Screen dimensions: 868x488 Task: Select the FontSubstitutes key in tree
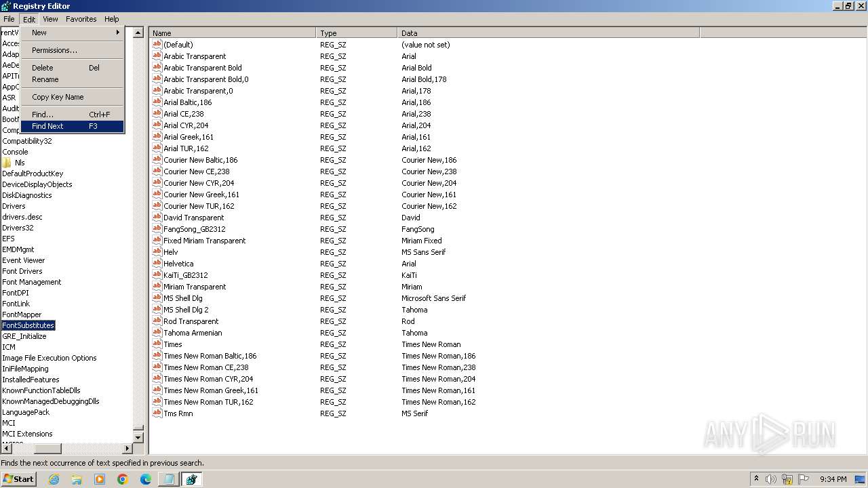tap(28, 325)
